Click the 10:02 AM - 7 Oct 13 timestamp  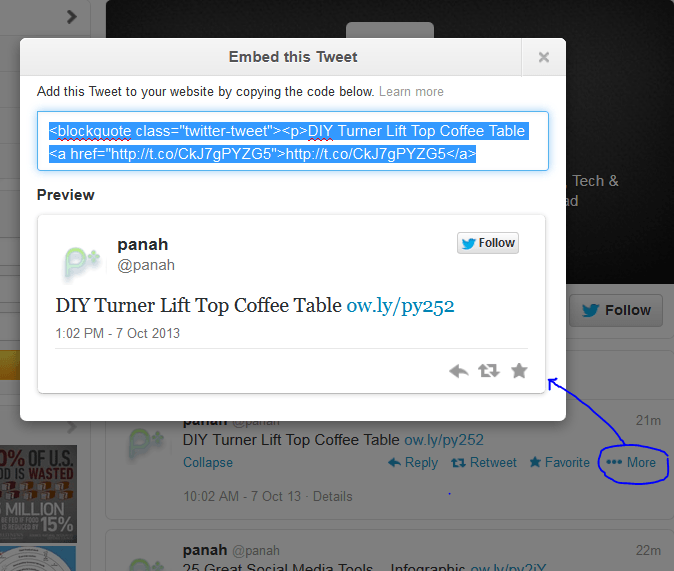[x=242, y=497]
